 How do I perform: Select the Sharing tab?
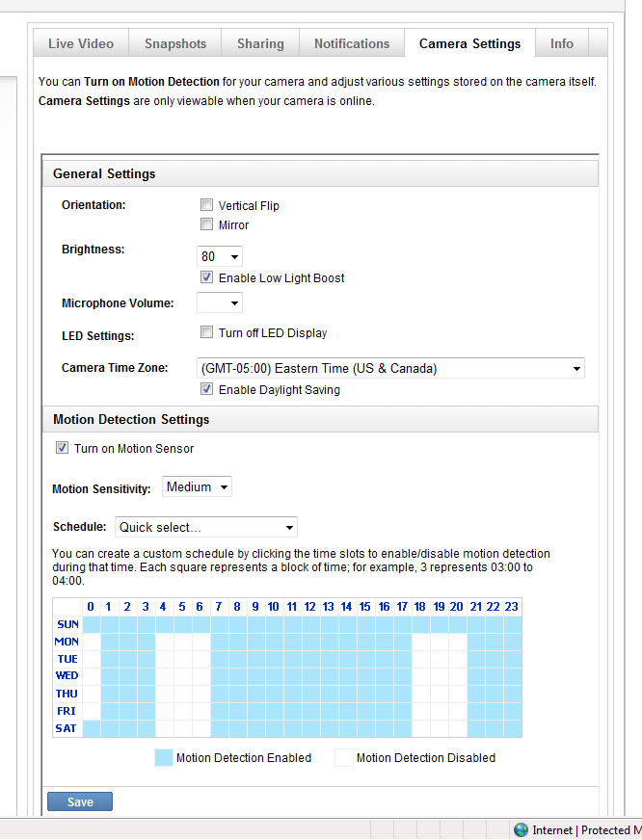(x=260, y=43)
